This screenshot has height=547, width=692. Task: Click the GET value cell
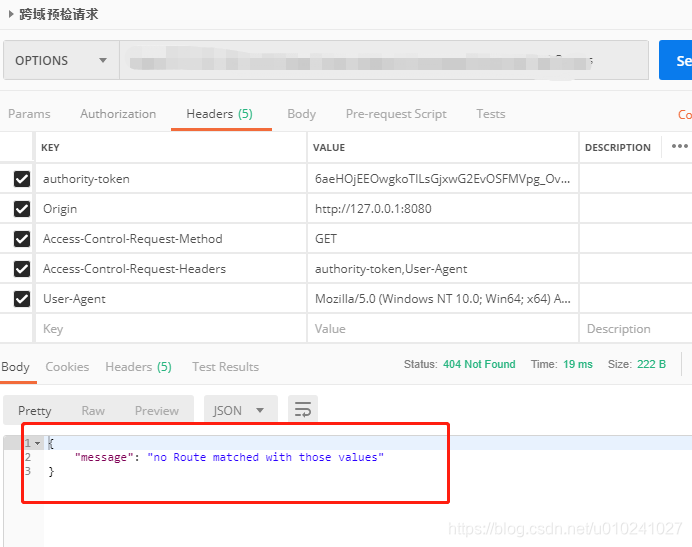[443, 239]
